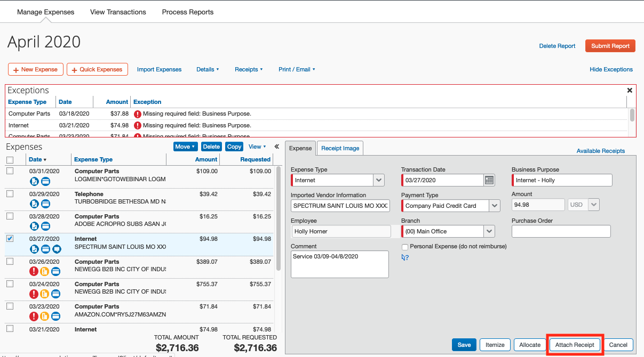The height and width of the screenshot is (357, 644).
Task: Open the View Transactions tab
Action: [118, 12]
